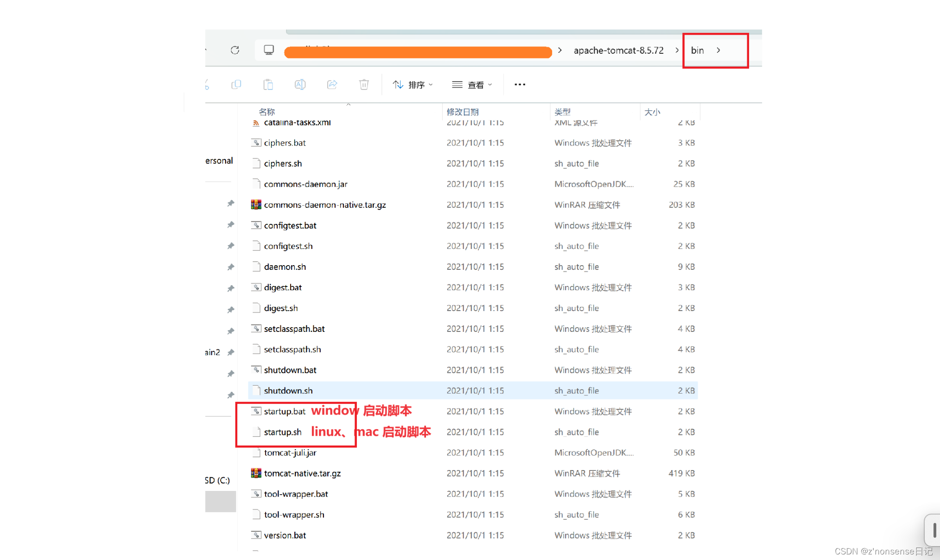The height and width of the screenshot is (560, 940).
Task: Click the refresh icon in address bar
Action: (x=235, y=50)
